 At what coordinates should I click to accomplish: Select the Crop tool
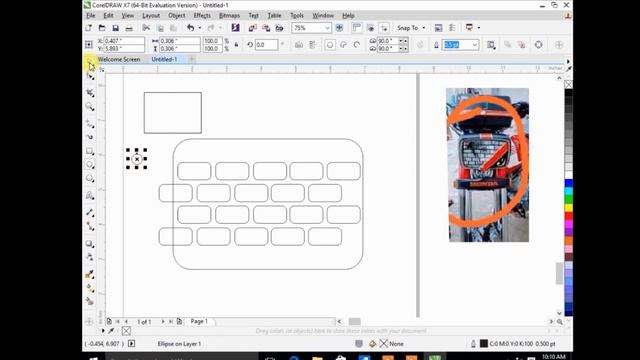(90, 93)
